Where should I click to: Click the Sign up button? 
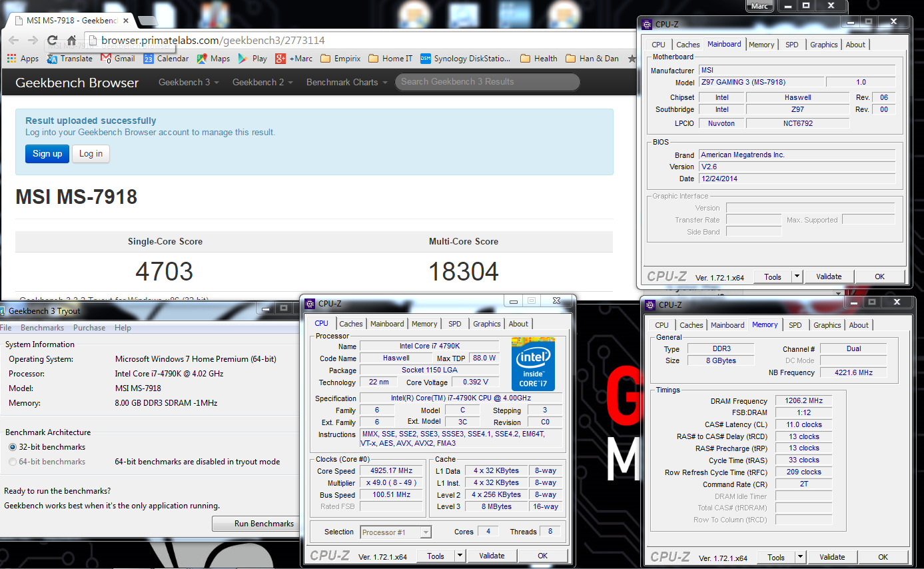pos(47,153)
